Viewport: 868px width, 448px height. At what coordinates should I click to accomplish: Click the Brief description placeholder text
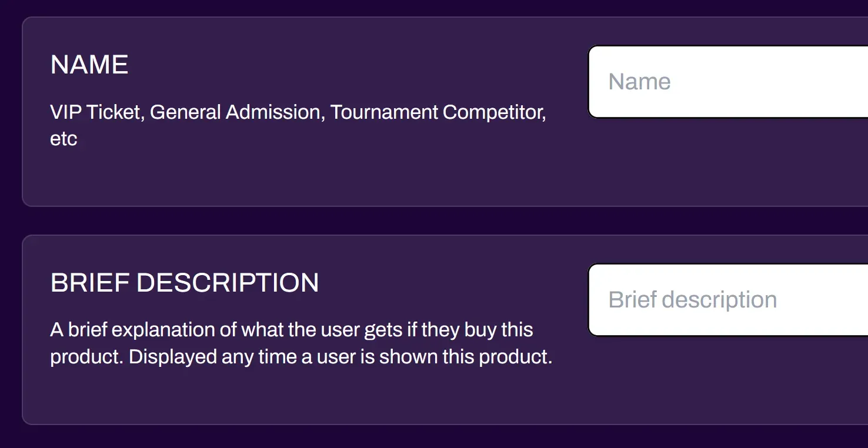[692, 299]
